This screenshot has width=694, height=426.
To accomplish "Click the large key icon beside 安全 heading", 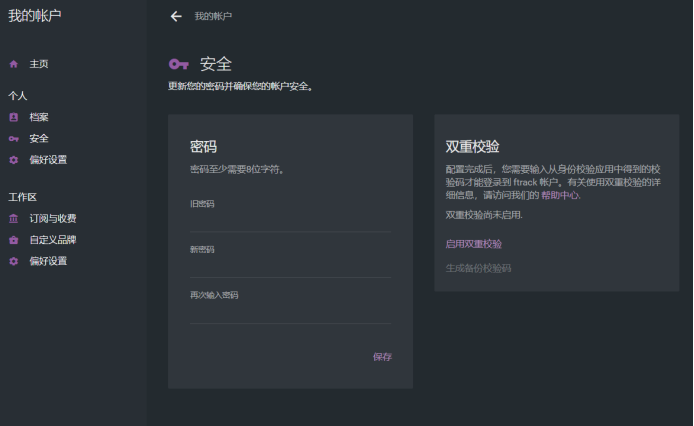I will click(x=179, y=64).
